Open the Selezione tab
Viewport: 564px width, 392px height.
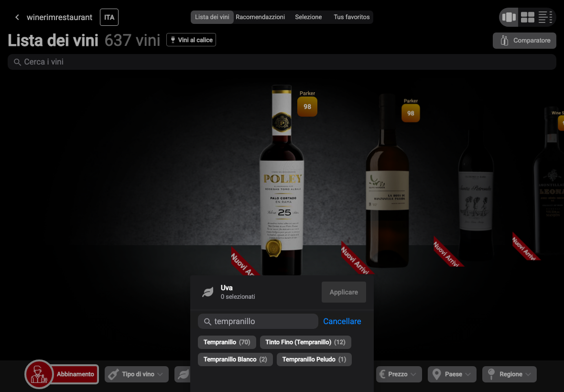point(308,17)
